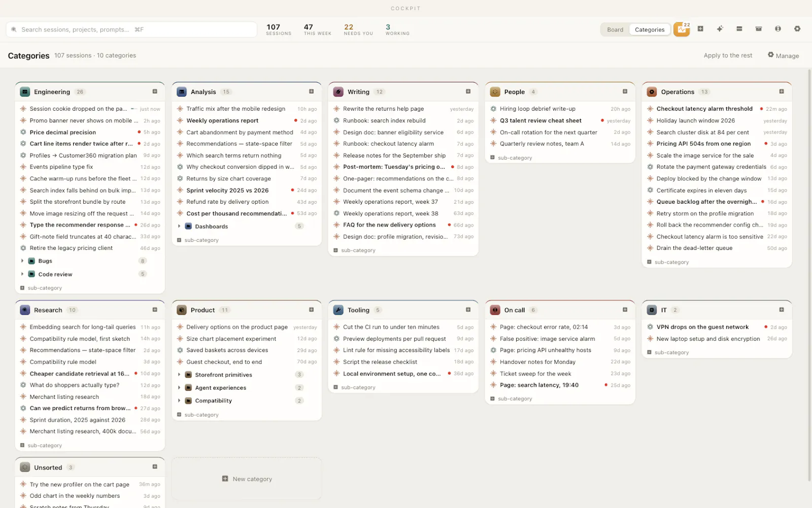Click the Engineering category color icon
The width and height of the screenshot is (812, 508).
(x=25, y=92)
